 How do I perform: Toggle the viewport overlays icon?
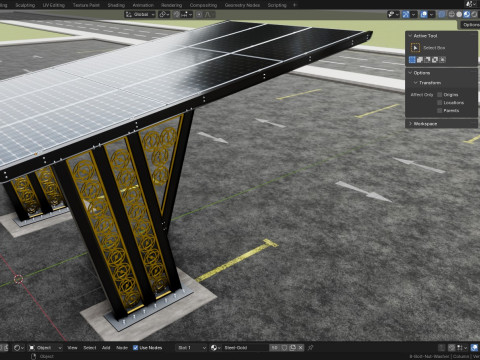424,14
